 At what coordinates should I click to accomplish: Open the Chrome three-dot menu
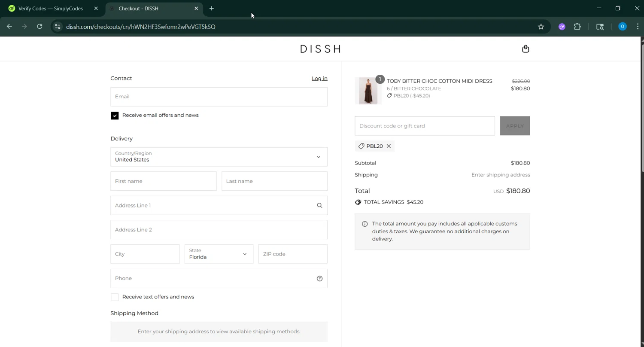click(x=638, y=27)
